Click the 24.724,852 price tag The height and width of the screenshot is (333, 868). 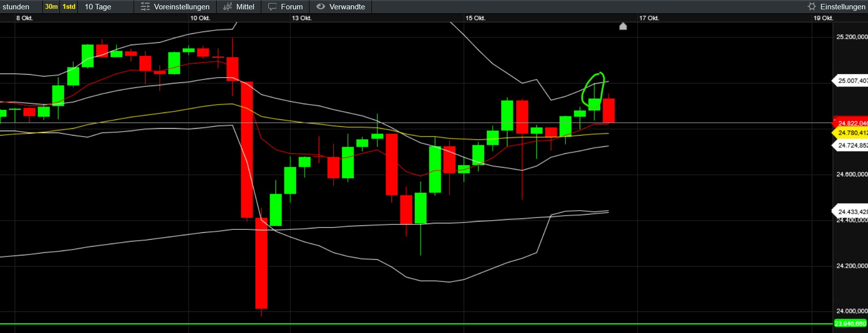(850, 145)
